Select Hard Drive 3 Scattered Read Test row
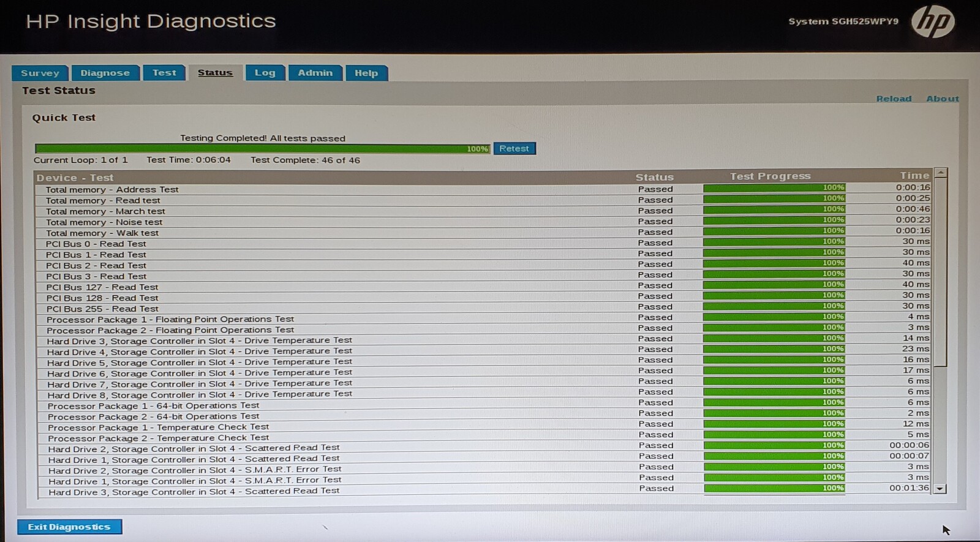This screenshot has height=542, width=980. coord(483,491)
